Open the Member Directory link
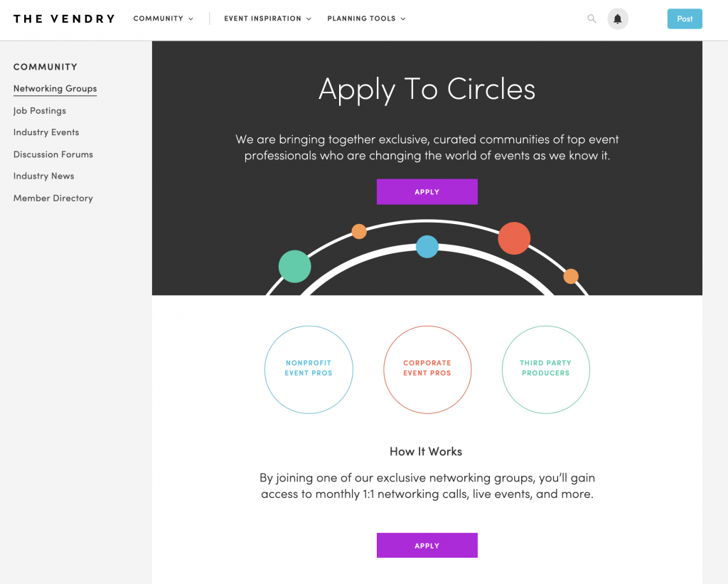Viewport: 728px width, 584px height. pos(53,198)
